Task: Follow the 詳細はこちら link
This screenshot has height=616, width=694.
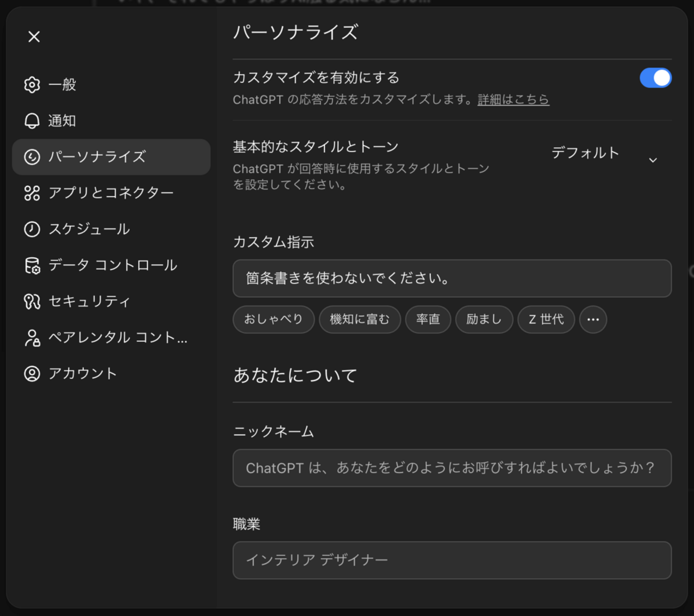Action: (514, 99)
